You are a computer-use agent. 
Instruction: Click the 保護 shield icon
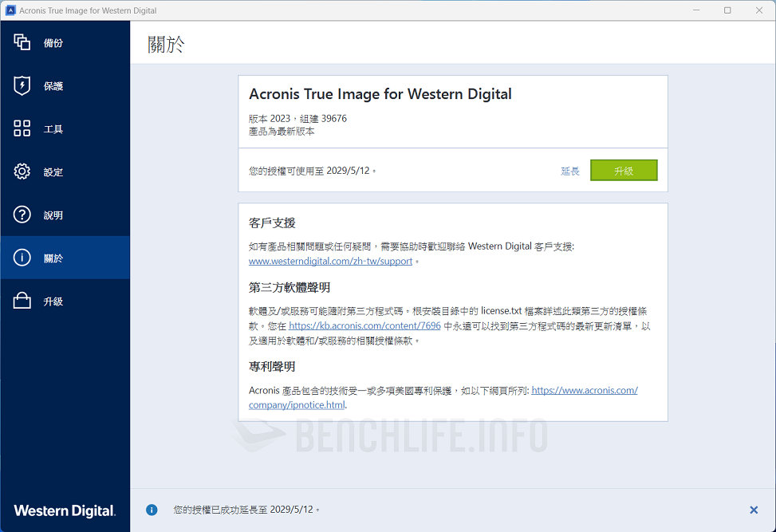pyautogui.click(x=22, y=85)
